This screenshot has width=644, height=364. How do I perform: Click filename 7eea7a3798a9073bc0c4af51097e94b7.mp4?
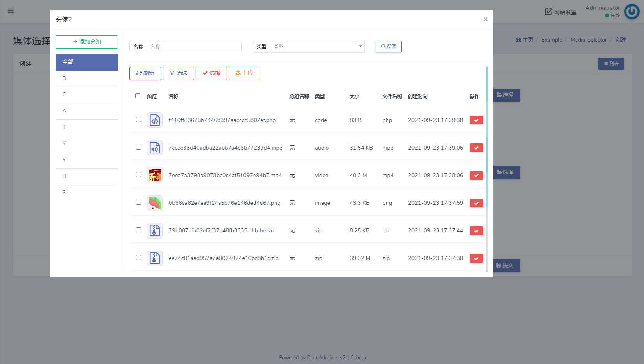[225, 176]
